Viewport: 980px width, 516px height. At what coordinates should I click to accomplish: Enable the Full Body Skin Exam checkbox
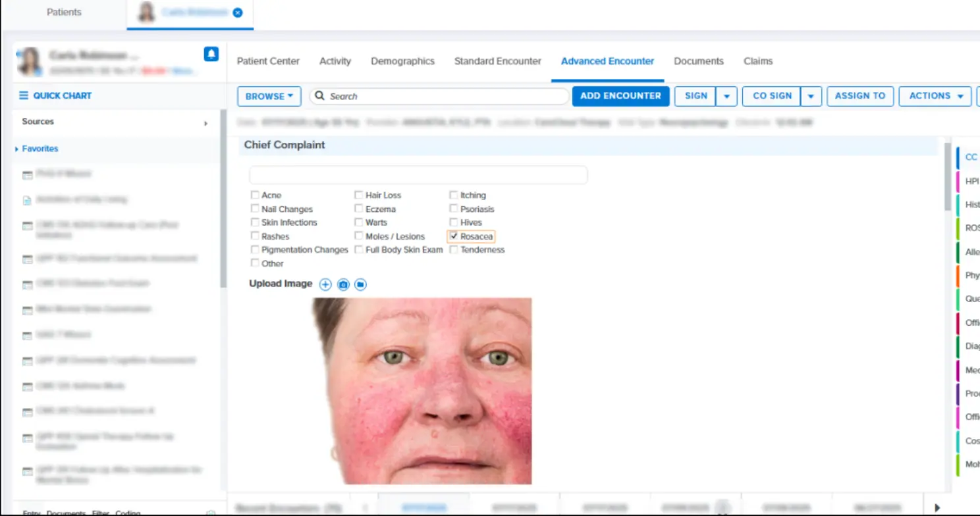point(359,249)
